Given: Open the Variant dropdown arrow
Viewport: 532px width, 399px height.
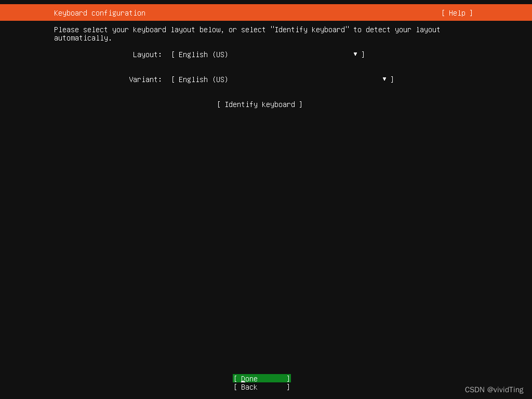Looking at the screenshot, I should tap(384, 79).
